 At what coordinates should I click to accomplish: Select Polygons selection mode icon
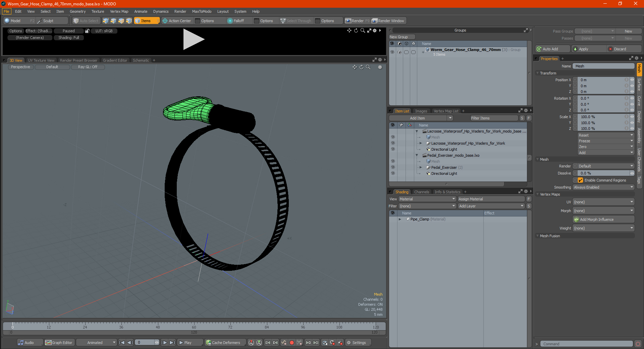coord(121,21)
